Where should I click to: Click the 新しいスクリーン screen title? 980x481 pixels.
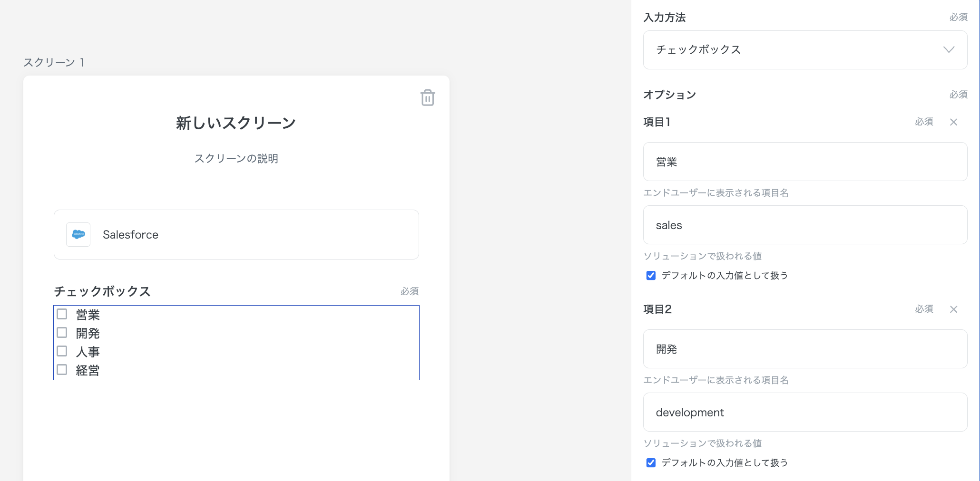click(x=236, y=123)
